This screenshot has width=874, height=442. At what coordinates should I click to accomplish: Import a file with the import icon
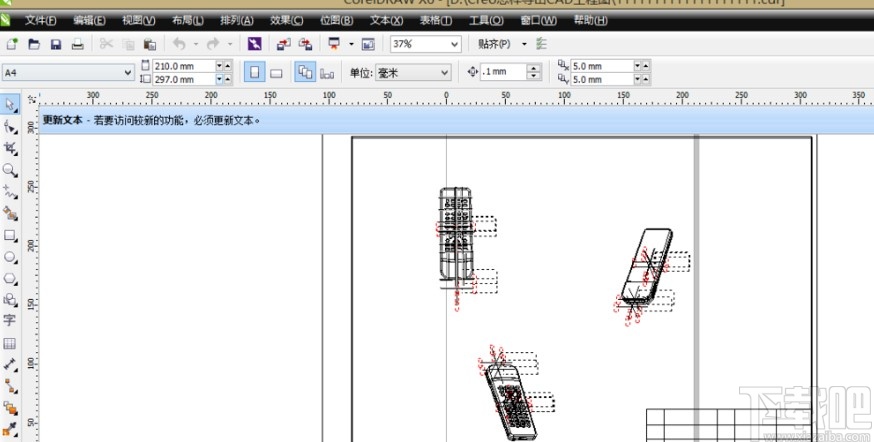pos(284,44)
